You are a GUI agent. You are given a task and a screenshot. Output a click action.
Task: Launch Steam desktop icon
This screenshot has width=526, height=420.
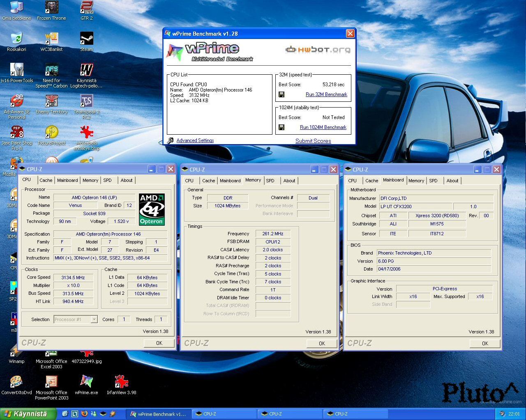click(x=86, y=42)
